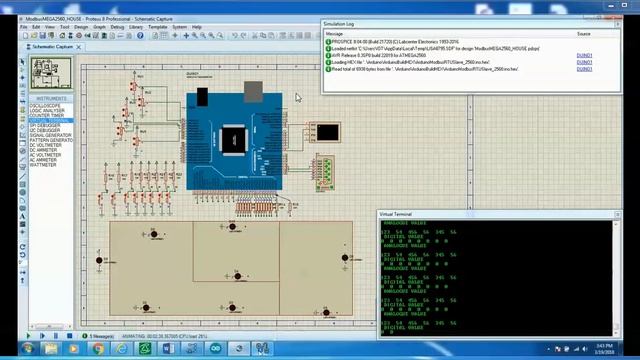Click the Play simulation button

coord(28,336)
